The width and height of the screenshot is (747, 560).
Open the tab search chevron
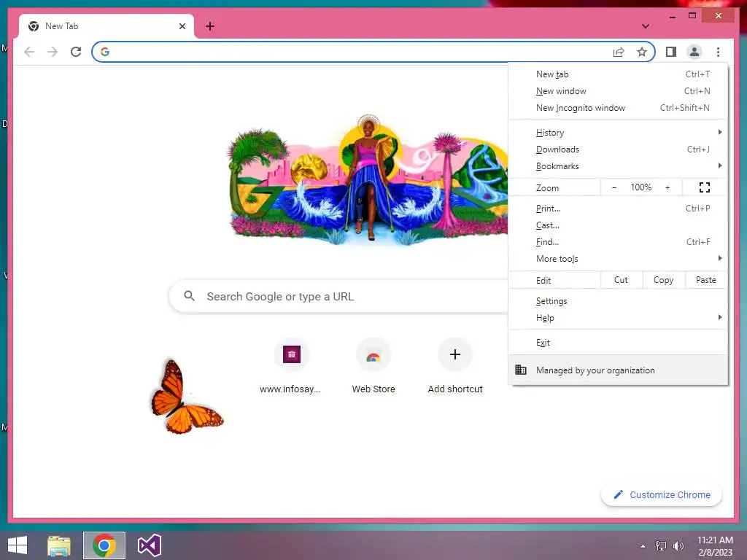click(x=645, y=26)
